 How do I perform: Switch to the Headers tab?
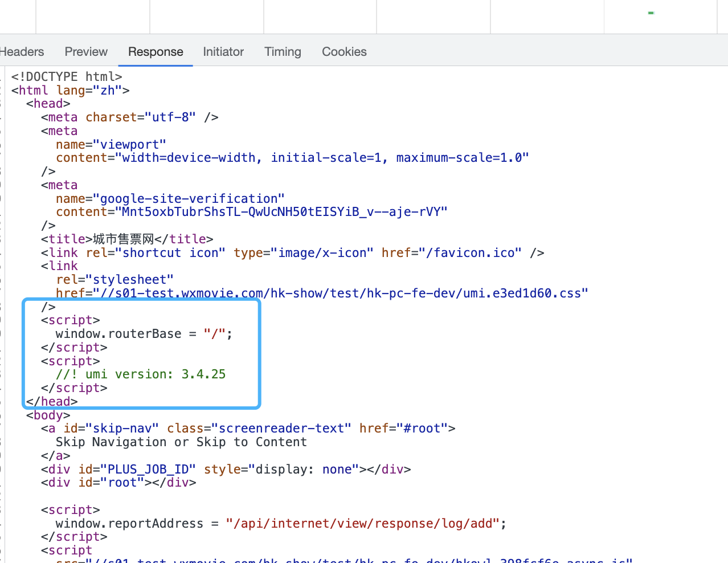click(22, 51)
